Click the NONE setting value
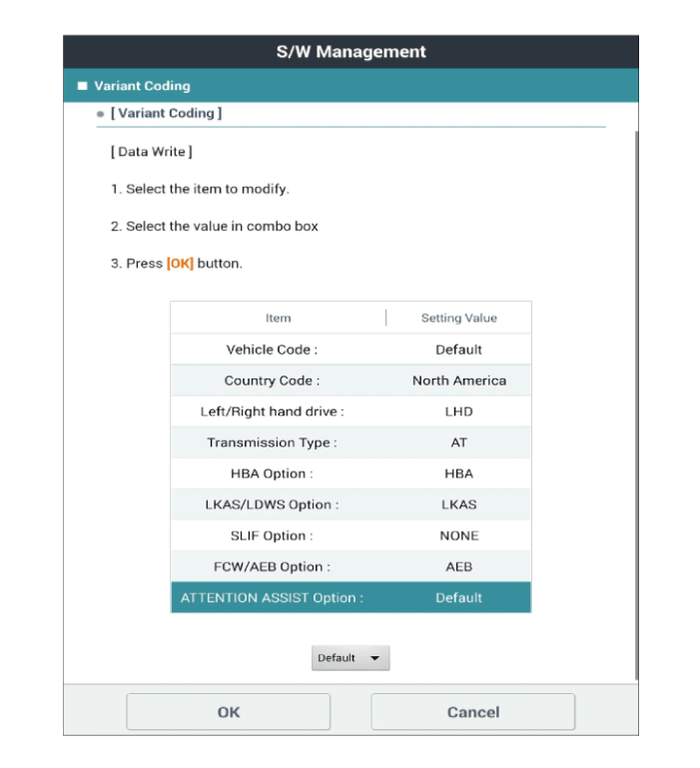 click(x=458, y=535)
